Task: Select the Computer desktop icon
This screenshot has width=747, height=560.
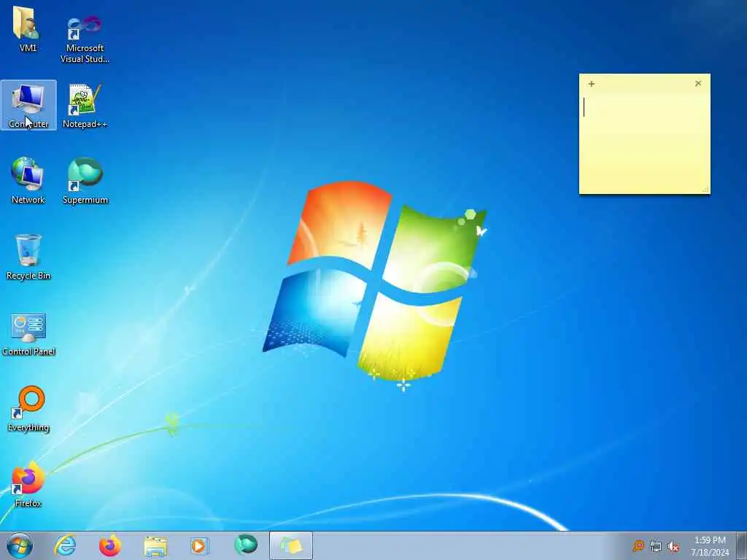Action: [x=28, y=105]
